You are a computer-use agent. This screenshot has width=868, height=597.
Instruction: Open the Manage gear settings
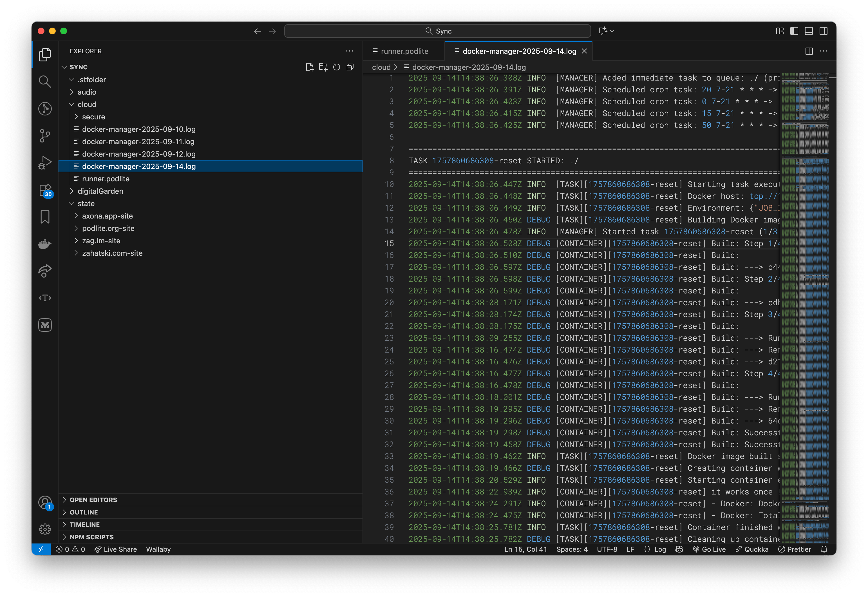45,529
